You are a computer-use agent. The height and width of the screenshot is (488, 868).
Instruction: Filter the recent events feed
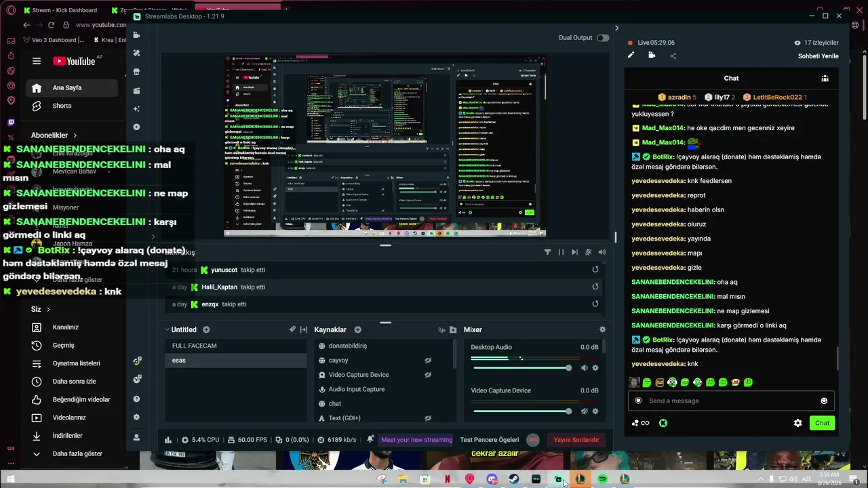click(x=547, y=252)
